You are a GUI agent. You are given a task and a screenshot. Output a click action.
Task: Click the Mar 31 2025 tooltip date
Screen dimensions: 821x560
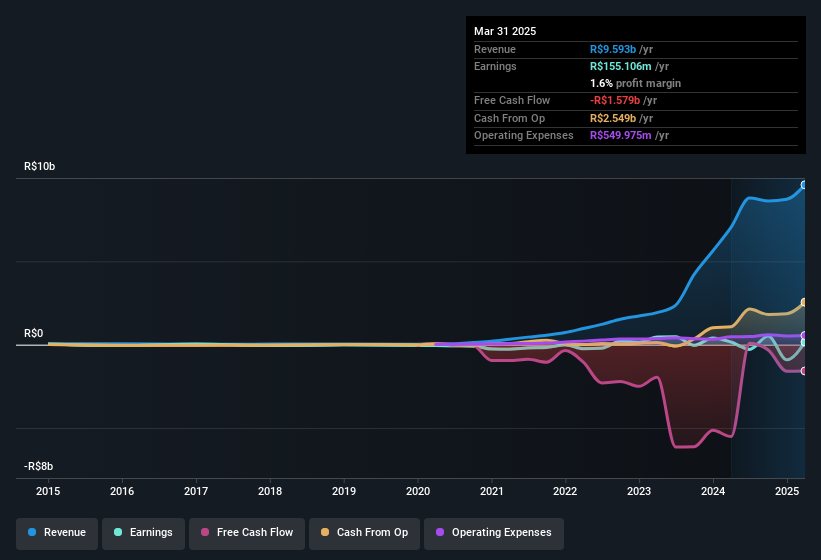(505, 31)
